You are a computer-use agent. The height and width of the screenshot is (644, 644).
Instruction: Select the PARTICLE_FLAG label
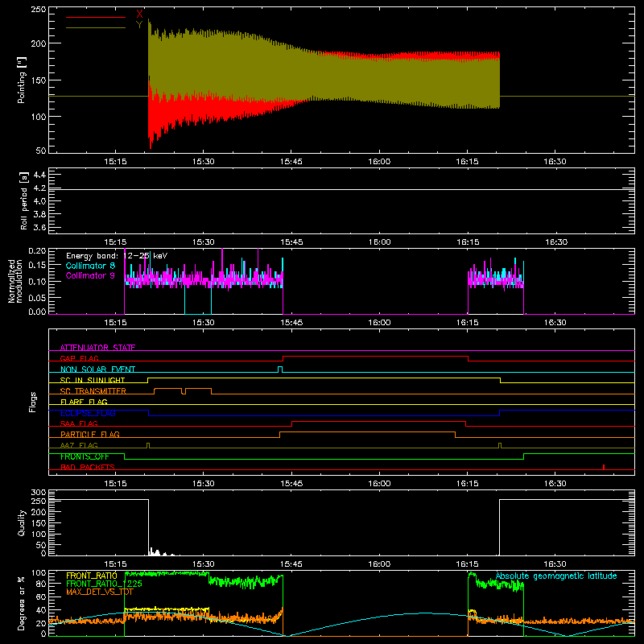90,434
